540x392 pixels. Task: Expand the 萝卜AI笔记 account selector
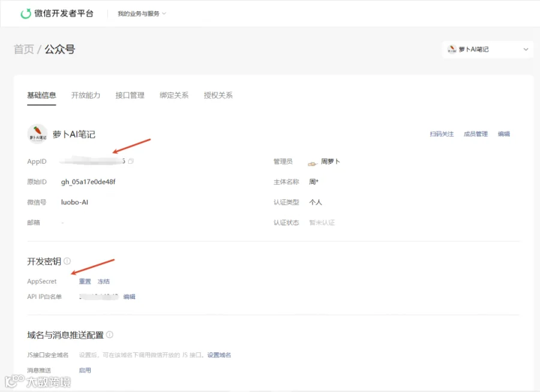[488, 49]
